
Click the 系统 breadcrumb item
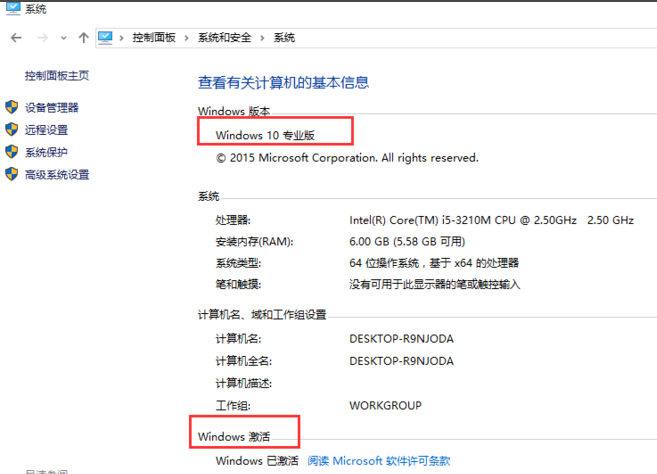(284, 38)
